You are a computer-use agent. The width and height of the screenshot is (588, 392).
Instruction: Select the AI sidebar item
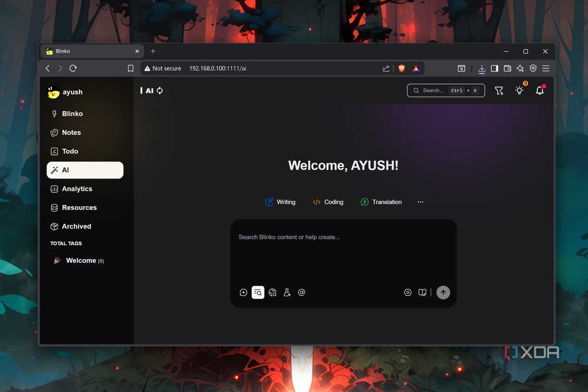click(x=85, y=170)
